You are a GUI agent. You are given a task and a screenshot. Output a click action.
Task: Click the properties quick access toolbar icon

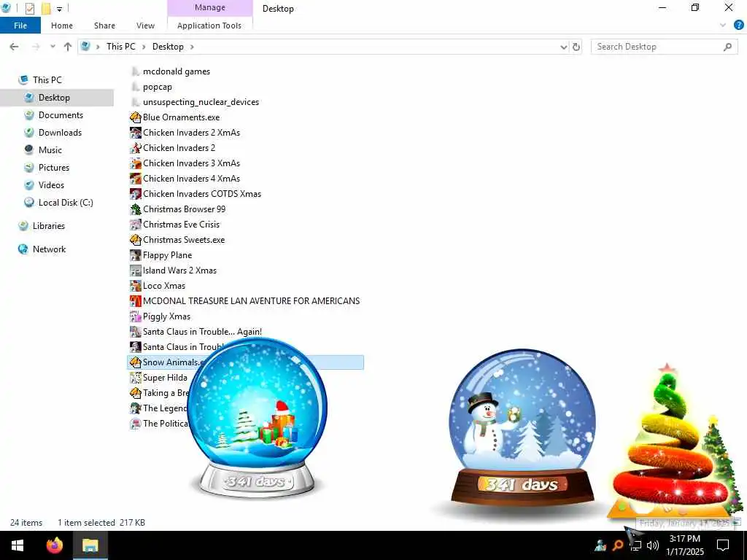pyautogui.click(x=29, y=8)
